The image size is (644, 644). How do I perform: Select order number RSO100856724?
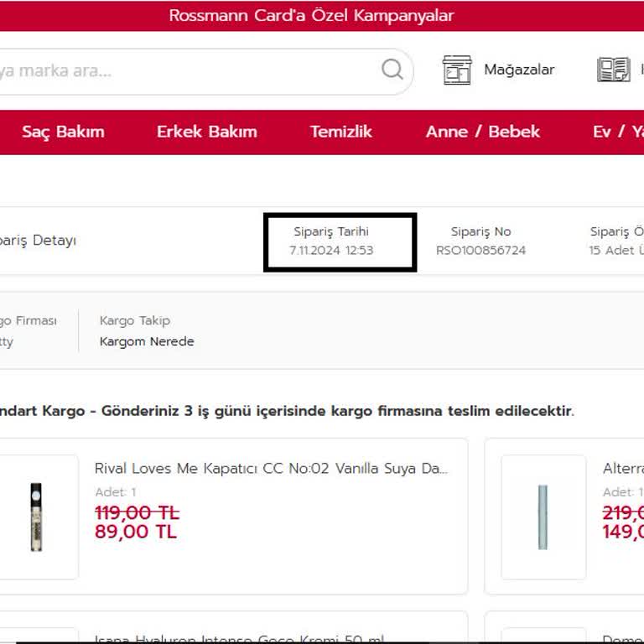(481, 250)
